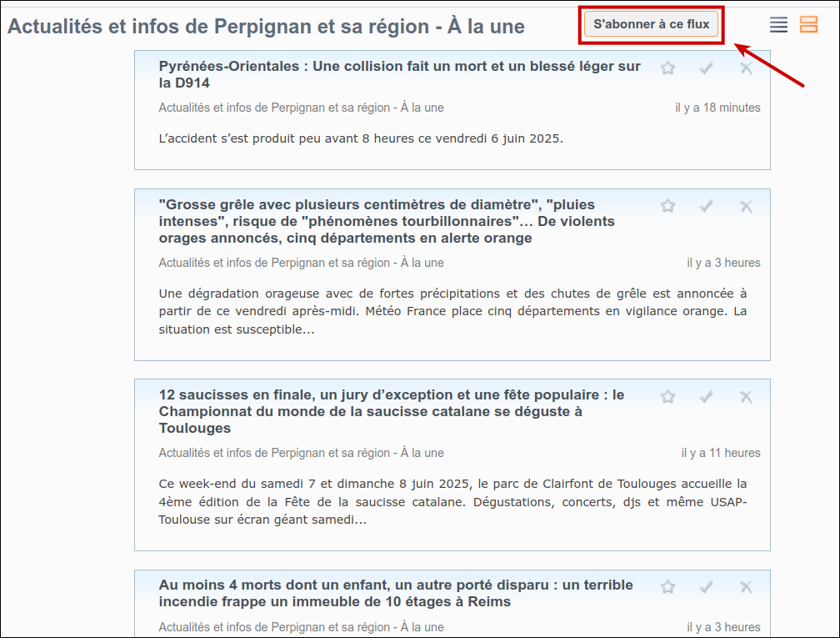The height and width of the screenshot is (638, 840).
Task: Mark the Grosse grêle article as read
Action: 707,206
